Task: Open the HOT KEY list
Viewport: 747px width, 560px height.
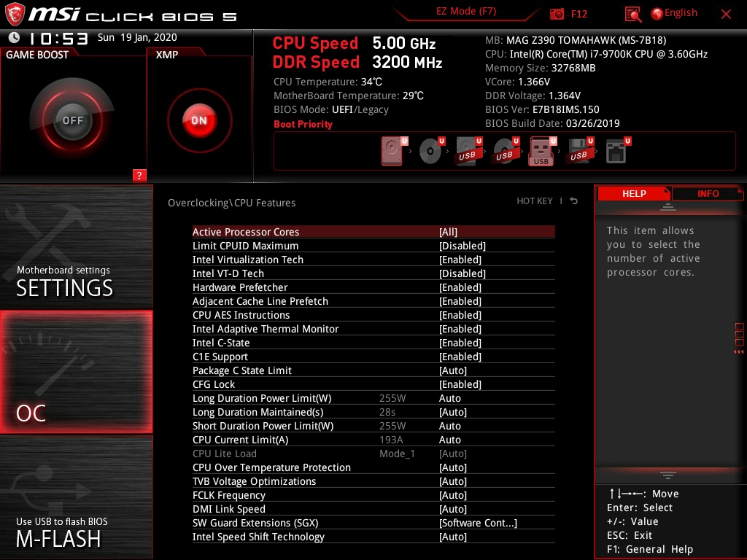Action: (535, 201)
